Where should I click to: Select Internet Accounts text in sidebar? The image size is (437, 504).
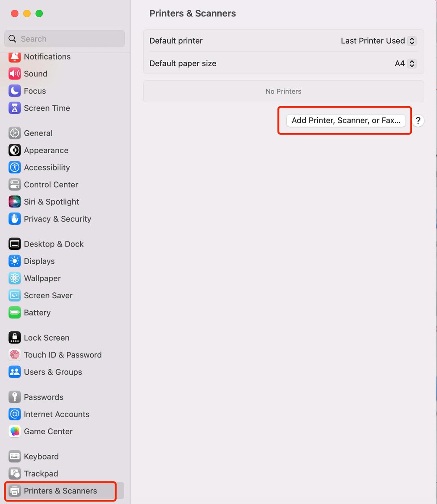(57, 415)
